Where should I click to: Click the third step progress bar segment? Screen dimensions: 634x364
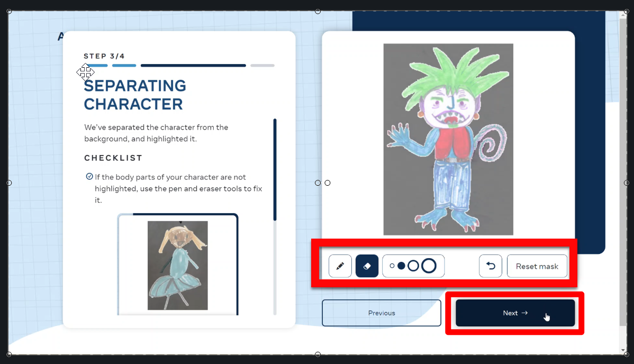(x=193, y=65)
